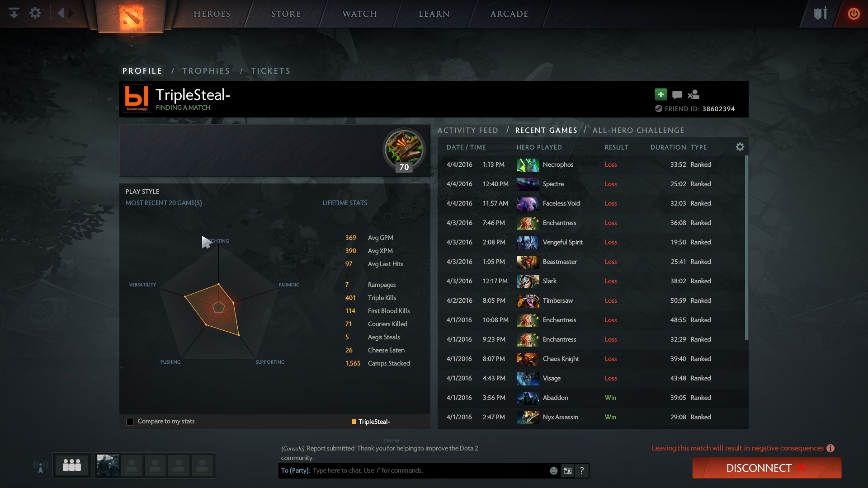Open recent games settings gear icon

coord(740,147)
